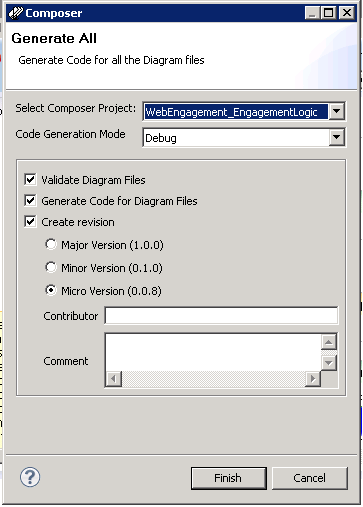Select Major Version (1.0.0) radio button
This screenshot has height=507, width=363.
tap(51, 244)
